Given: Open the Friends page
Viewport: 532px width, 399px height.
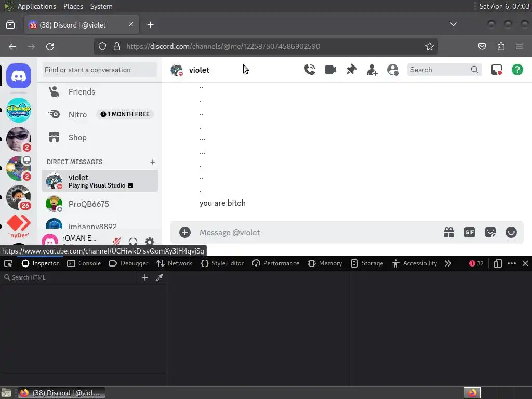Looking at the screenshot, I should pyautogui.click(x=100, y=91).
